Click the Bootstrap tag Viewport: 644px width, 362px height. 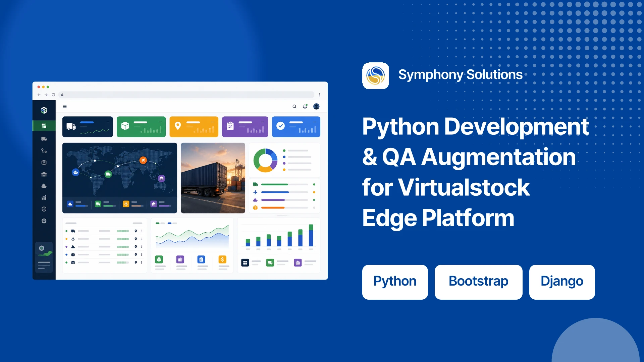479,282
